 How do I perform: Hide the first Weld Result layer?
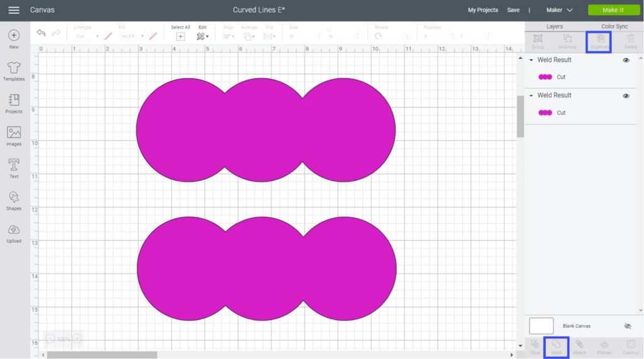(x=626, y=60)
